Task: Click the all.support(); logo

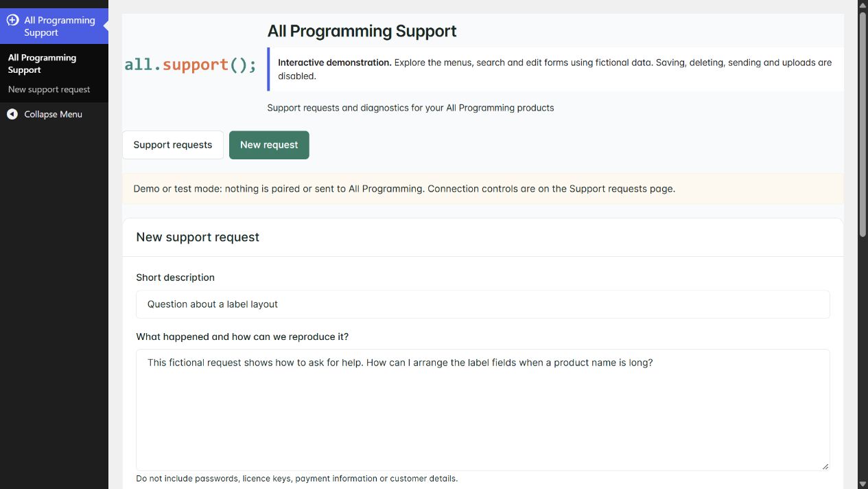Action: coord(191,65)
